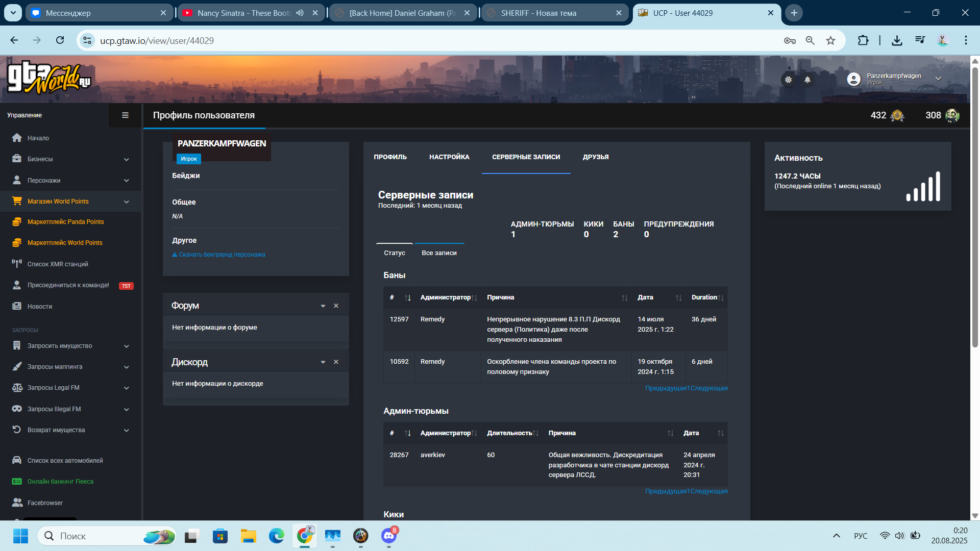
Task: Click the Запросы Legal FM scales icon
Action: [17, 388]
